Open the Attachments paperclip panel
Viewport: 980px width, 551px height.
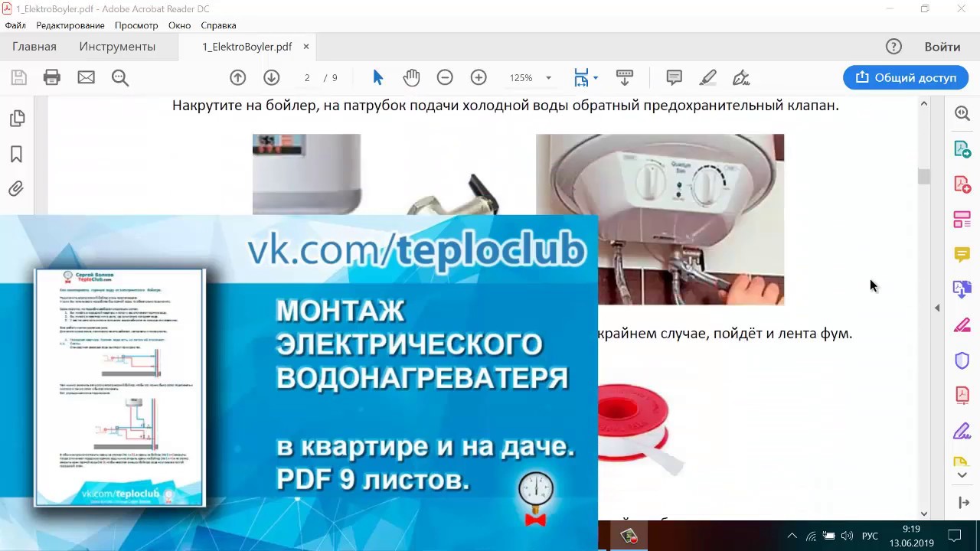pyautogui.click(x=17, y=188)
